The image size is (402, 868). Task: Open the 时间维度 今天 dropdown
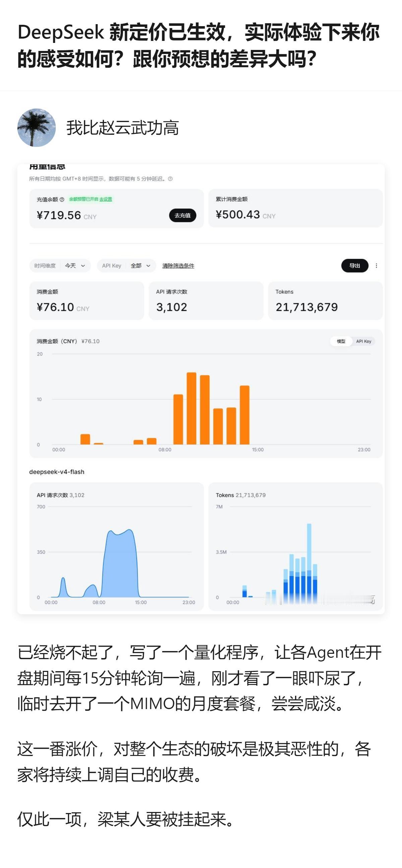click(x=60, y=266)
